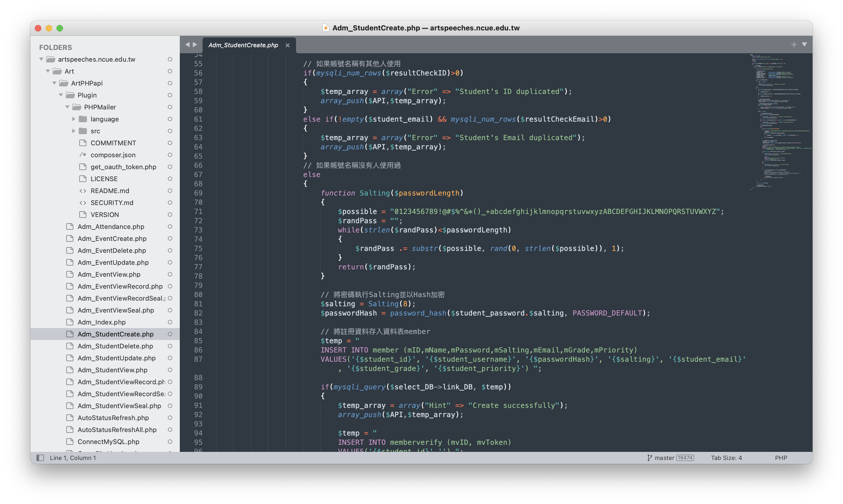Open Adm_StudentView.php file
Viewport: 843px width, 504px height.
click(112, 370)
